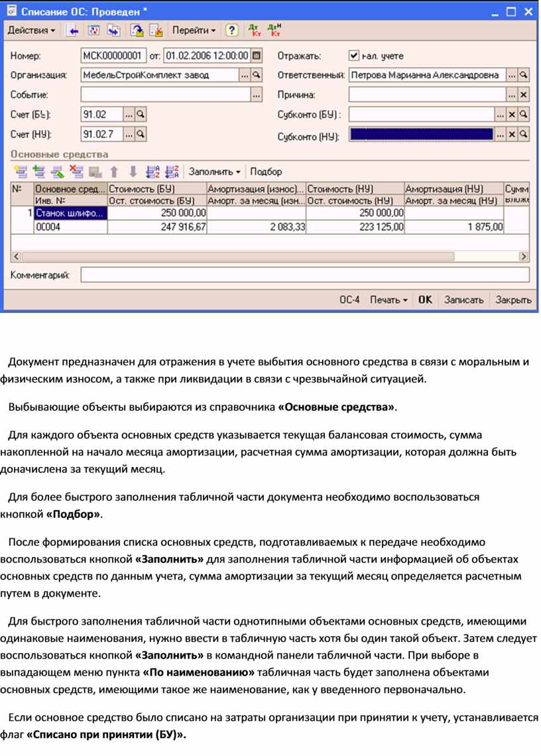Click cell with value 223 125,00
This screenshot has width=541, height=756.
355,227
